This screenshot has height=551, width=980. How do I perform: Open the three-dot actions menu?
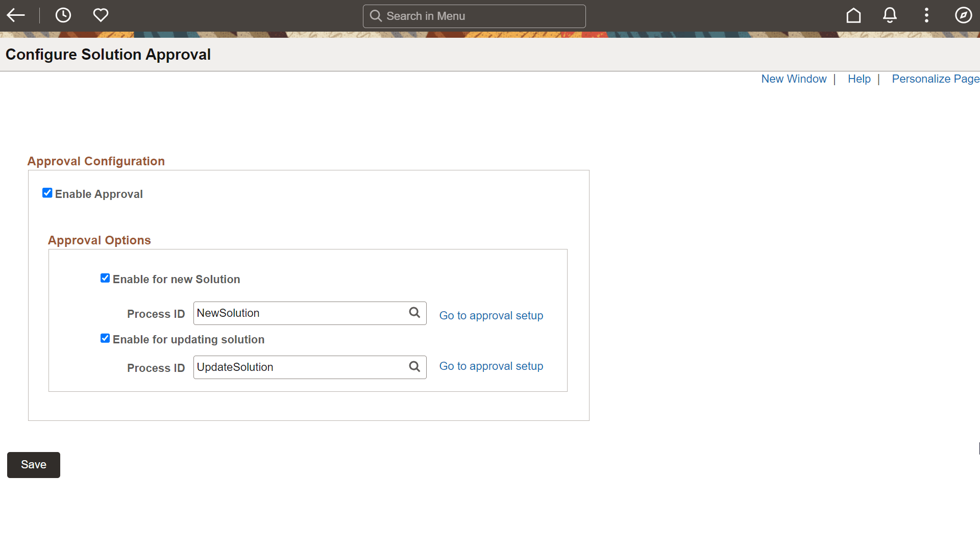click(x=927, y=15)
